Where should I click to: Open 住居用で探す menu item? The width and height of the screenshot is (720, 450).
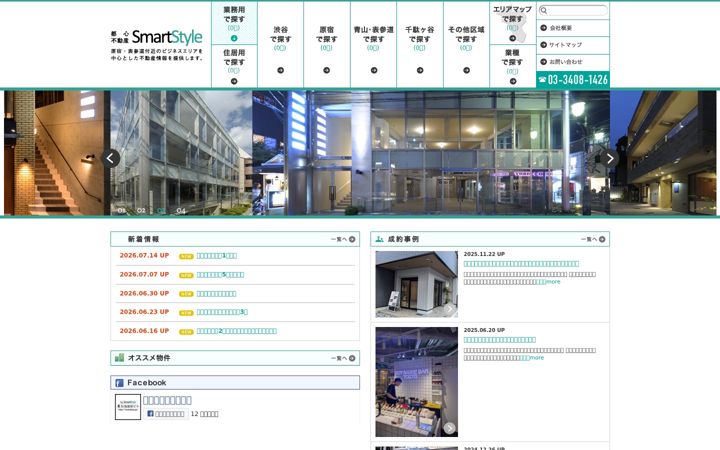[234, 66]
